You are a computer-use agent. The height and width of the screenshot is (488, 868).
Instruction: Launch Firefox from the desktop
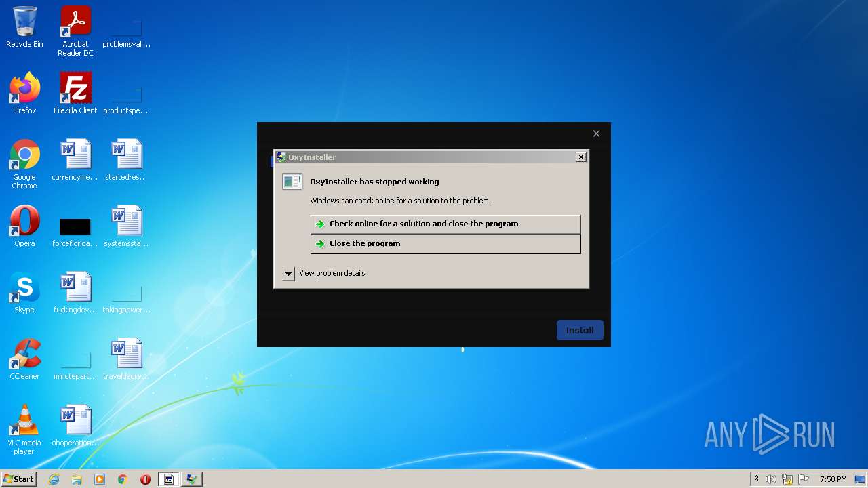[24, 94]
